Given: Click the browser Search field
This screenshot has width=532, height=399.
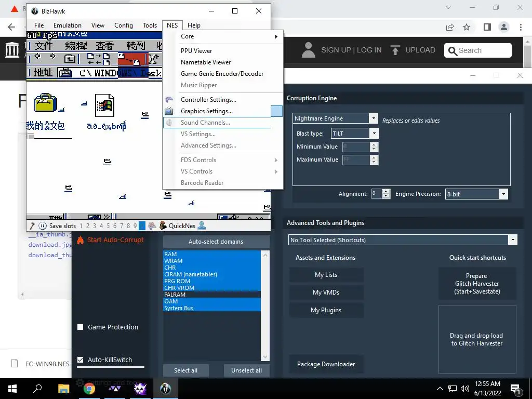Looking at the screenshot, I should [478, 50].
